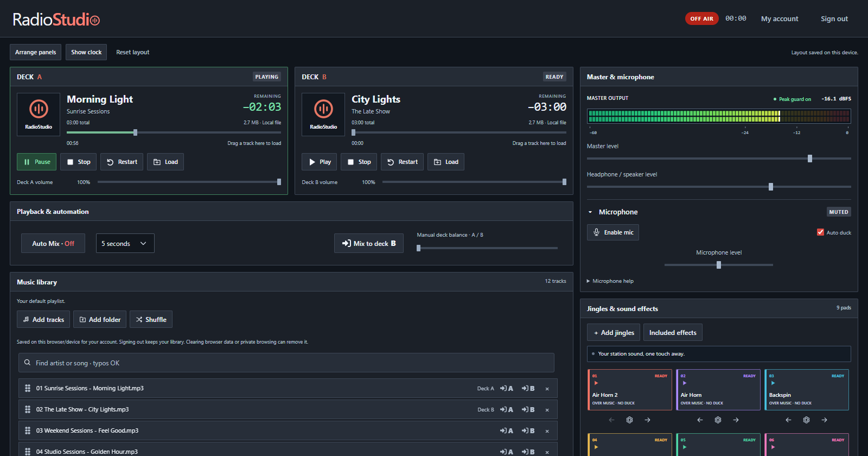Click the RadioStudio logo
868x456 pixels.
pyautogui.click(x=56, y=20)
